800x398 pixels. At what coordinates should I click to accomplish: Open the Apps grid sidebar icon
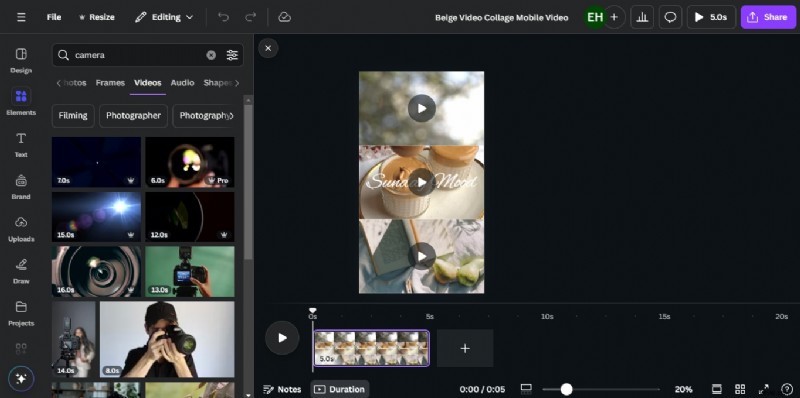[x=21, y=349]
